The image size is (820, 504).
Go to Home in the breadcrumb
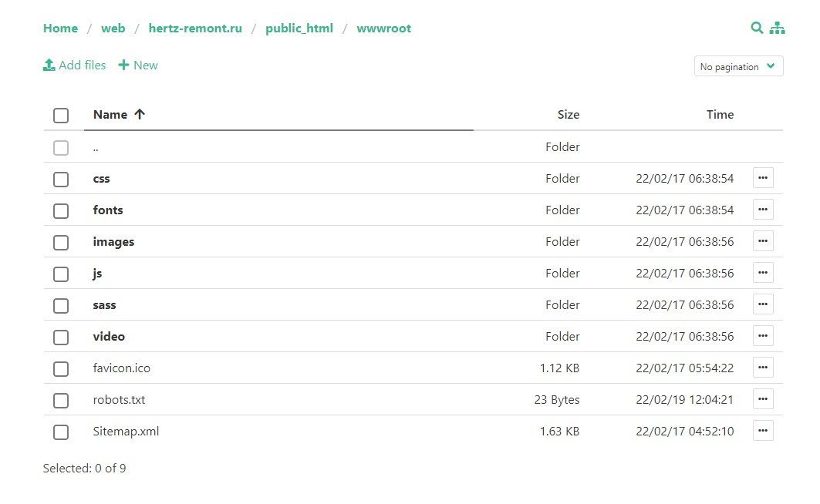coord(60,29)
